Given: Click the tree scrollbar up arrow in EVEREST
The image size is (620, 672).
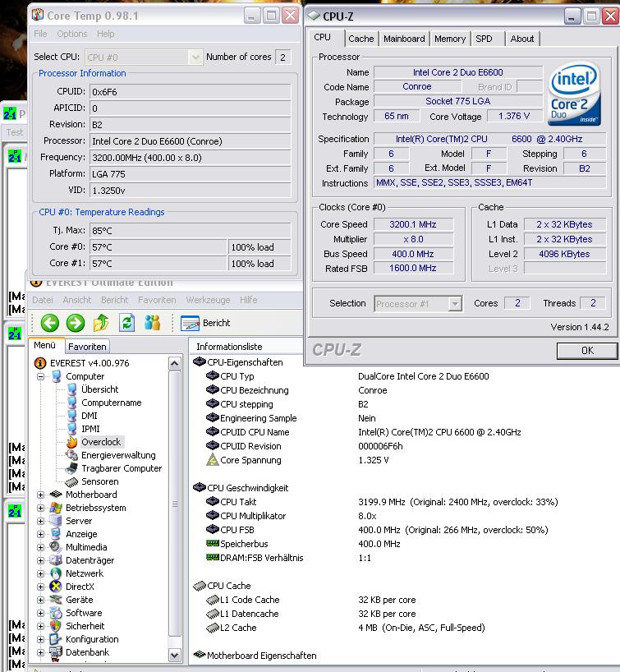Looking at the screenshot, I should [174, 364].
